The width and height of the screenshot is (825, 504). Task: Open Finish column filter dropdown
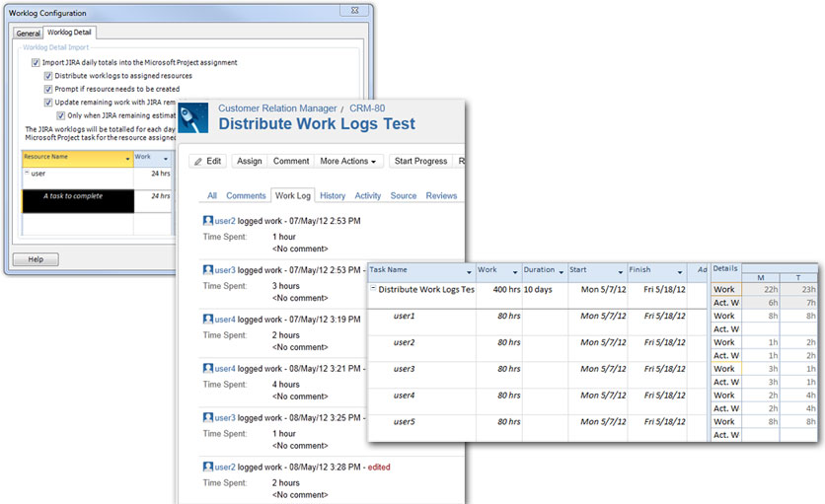point(680,272)
